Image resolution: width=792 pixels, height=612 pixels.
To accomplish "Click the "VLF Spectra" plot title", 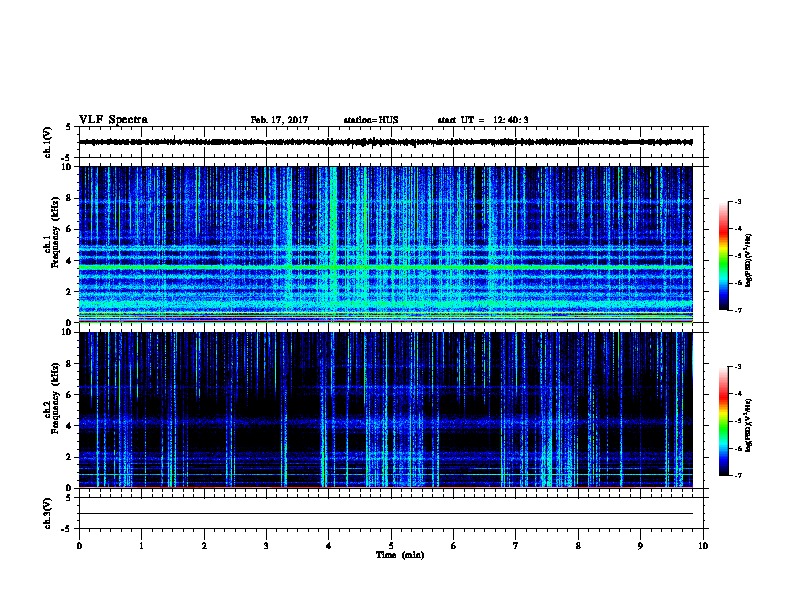I will (113, 120).
